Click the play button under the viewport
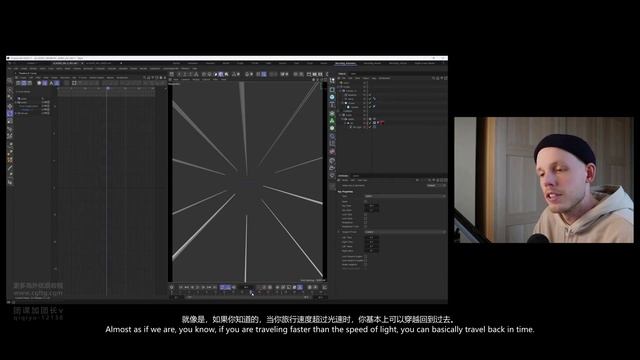 click(x=198, y=287)
